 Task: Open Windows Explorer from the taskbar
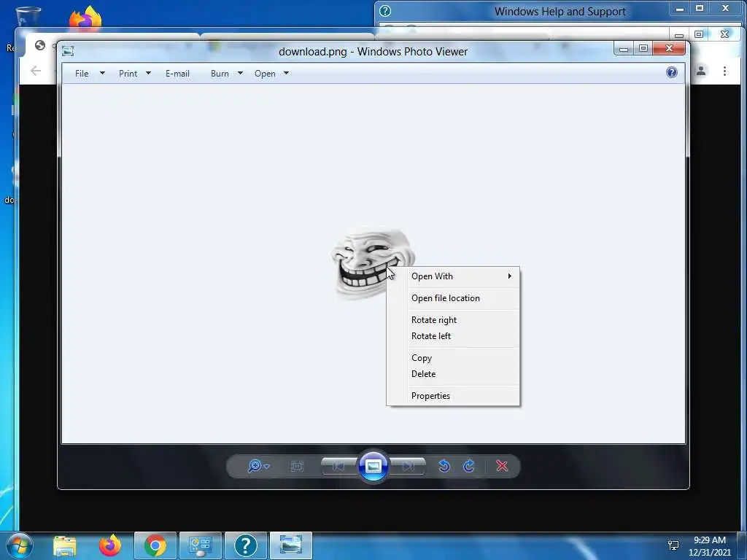(x=65, y=545)
